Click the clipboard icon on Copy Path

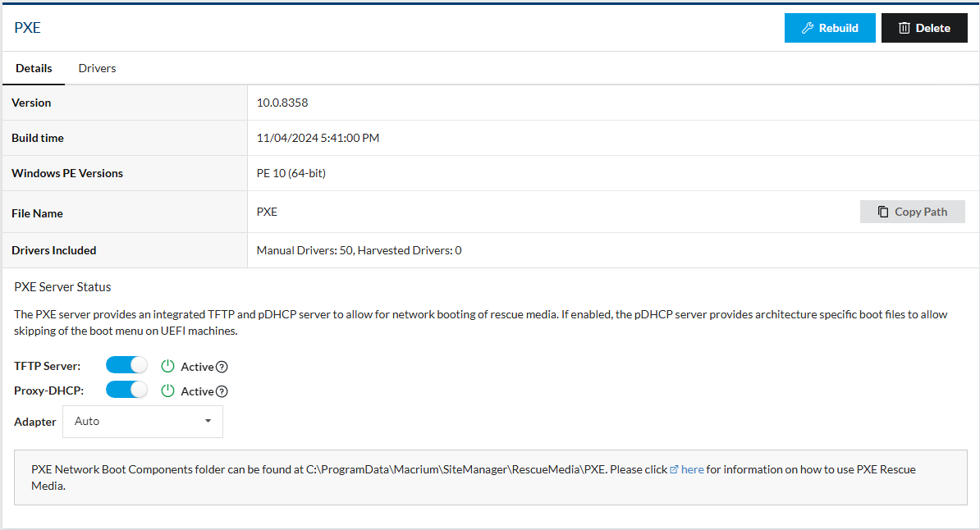pos(883,212)
